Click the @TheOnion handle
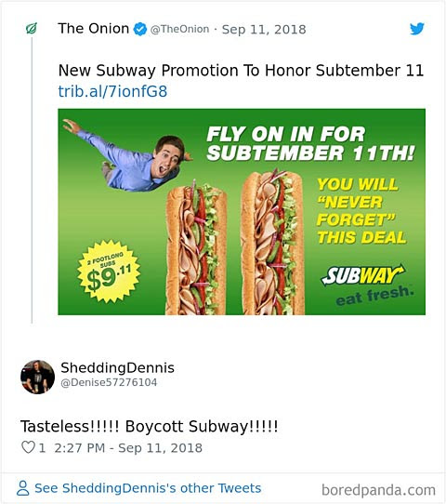446x504 pixels. [x=180, y=29]
